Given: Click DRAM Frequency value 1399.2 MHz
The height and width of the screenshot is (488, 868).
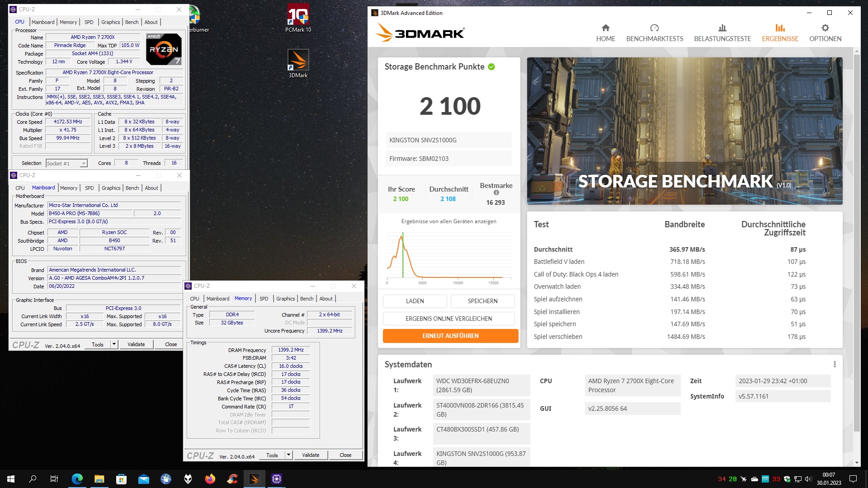Looking at the screenshot, I should point(291,350).
